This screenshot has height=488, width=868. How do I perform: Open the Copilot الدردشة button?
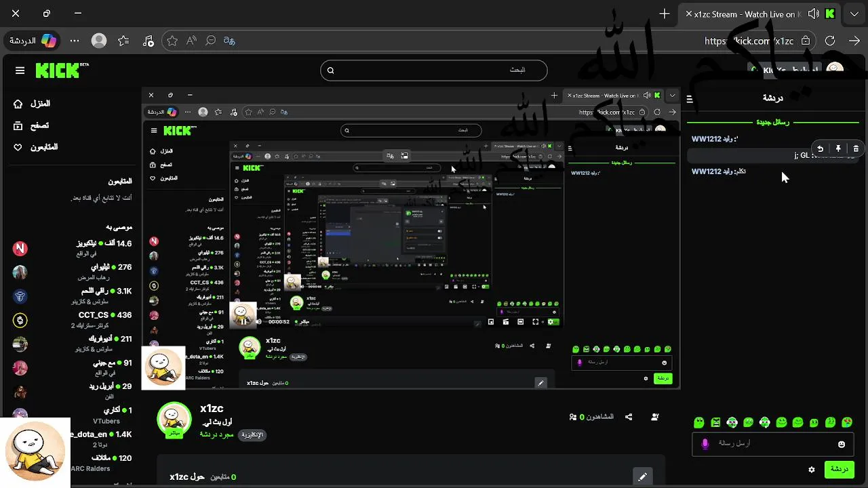click(x=33, y=41)
